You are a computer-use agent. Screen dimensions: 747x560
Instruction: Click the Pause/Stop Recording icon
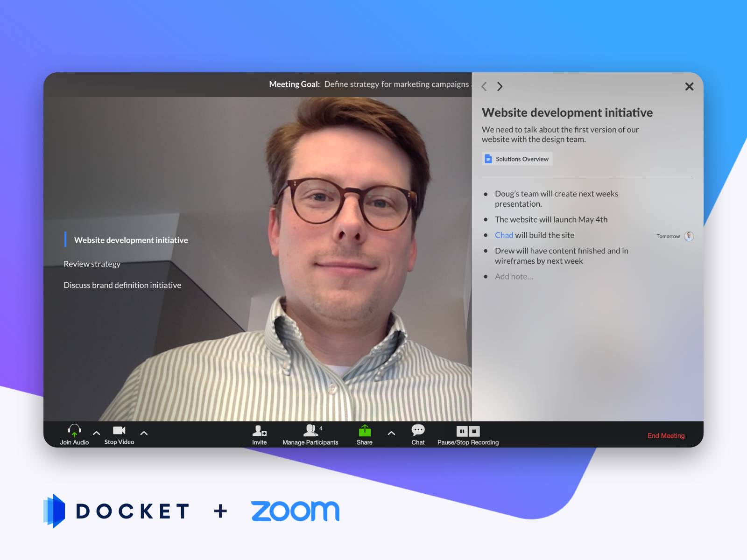[x=468, y=431]
